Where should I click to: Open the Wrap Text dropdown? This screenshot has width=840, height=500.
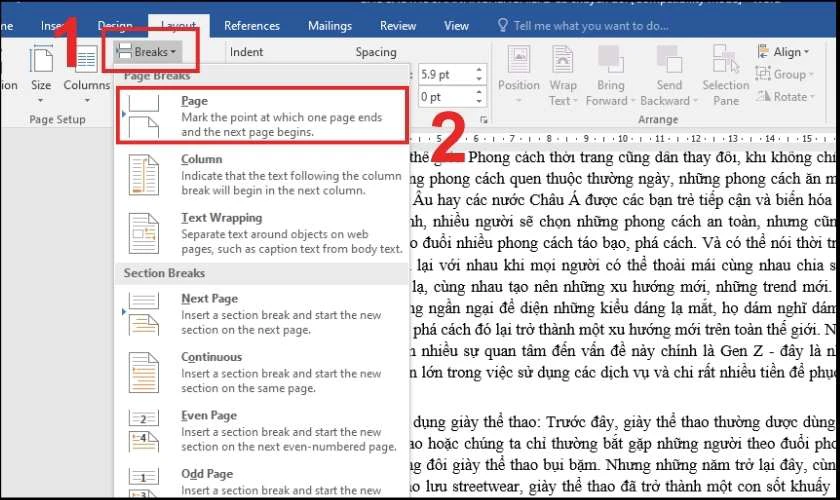tap(562, 75)
